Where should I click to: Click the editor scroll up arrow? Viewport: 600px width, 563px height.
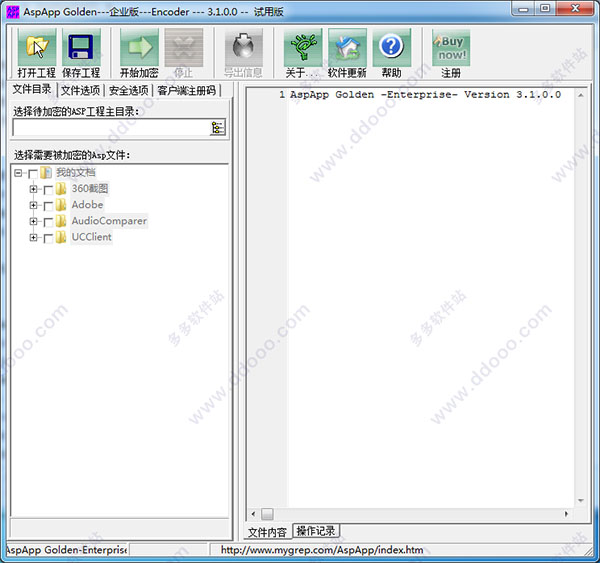pos(580,95)
